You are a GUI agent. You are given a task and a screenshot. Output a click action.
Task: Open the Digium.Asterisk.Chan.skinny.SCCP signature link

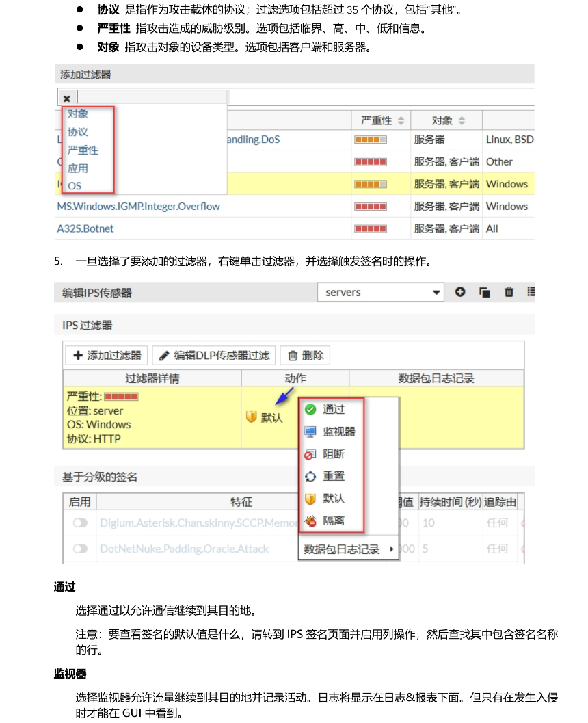[199, 523]
